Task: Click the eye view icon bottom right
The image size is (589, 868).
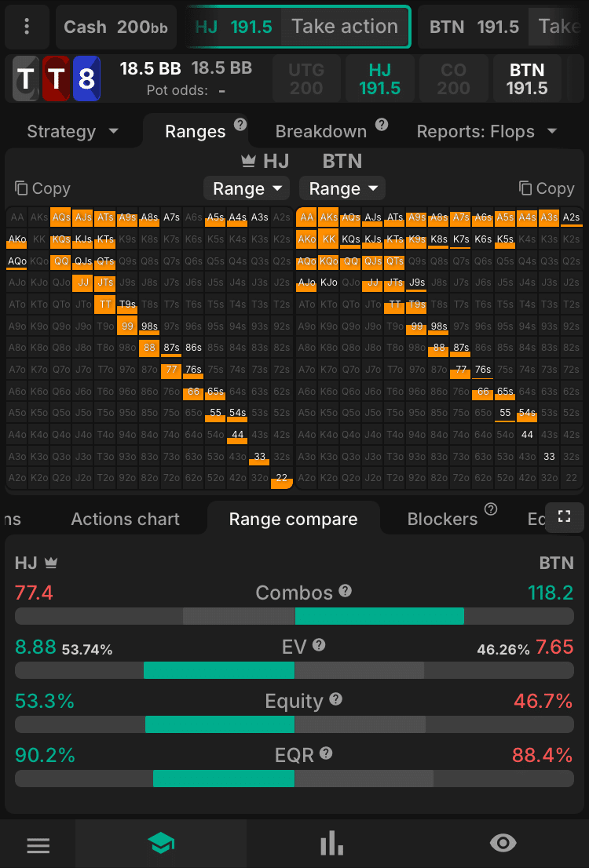Action: click(503, 843)
